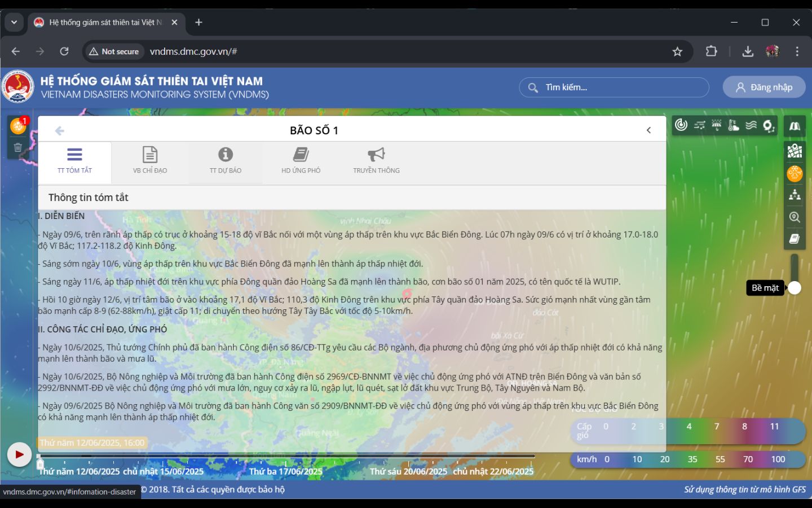Toggle the storm notification badge icon
The width and height of the screenshot is (812, 508).
point(18,126)
